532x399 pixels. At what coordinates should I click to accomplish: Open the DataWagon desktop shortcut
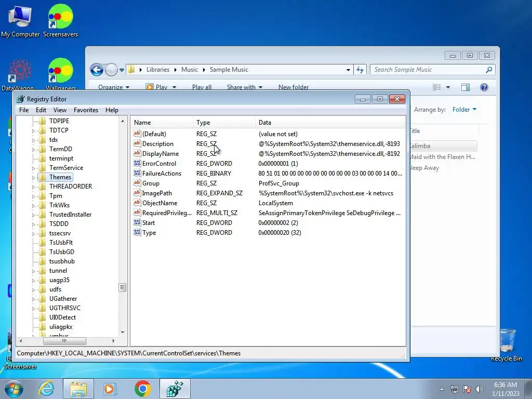(18, 75)
